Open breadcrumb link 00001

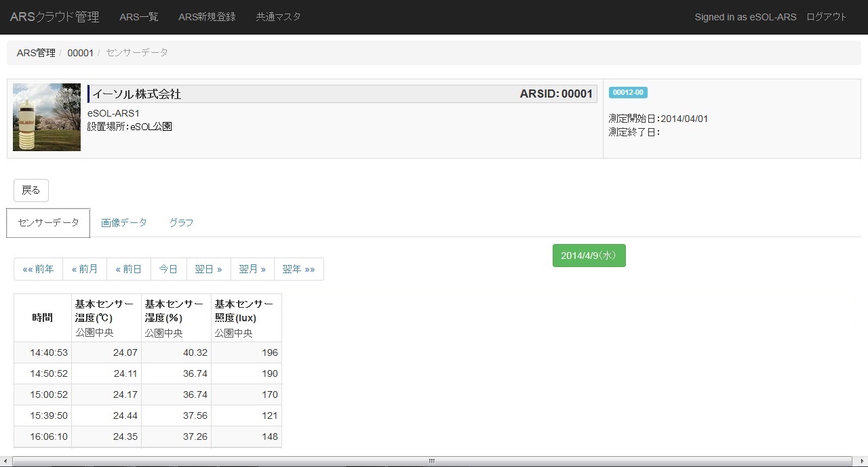(x=80, y=52)
